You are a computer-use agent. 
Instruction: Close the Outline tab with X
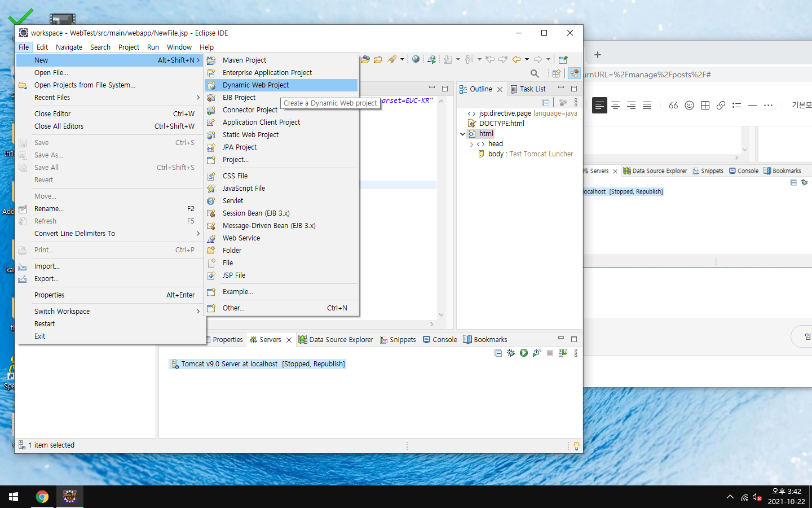click(500, 89)
